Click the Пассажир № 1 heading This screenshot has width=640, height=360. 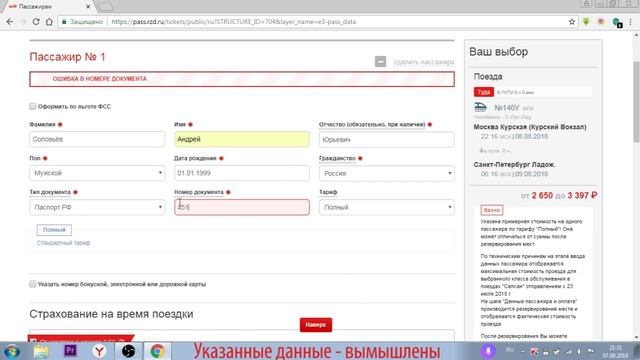tap(67, 57)
